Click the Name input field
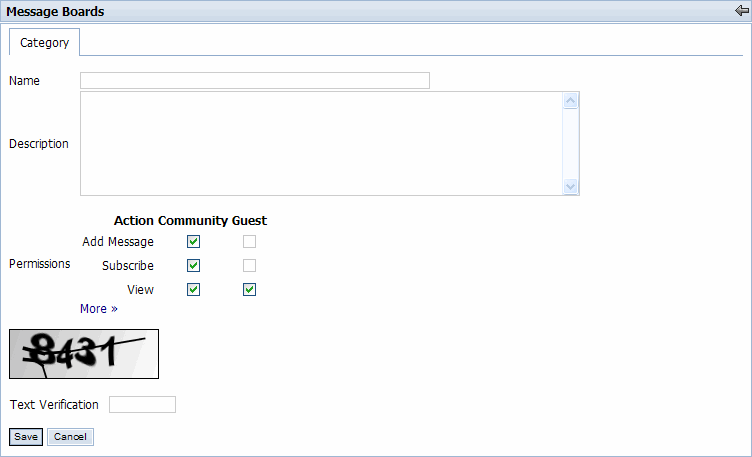This screenshot has height=457, width=752. [x=254, y=81]
